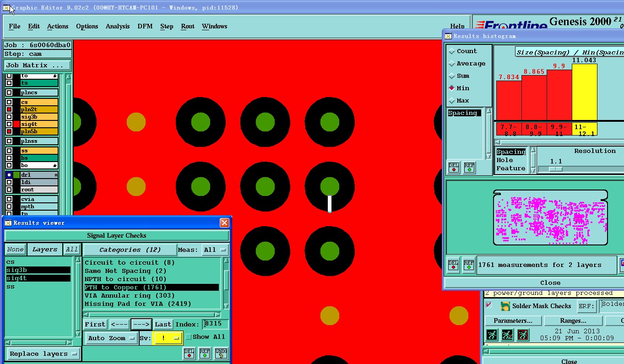The image size is (624, 364).
Task: Open the Edit menu
Action: coord(34,27)
